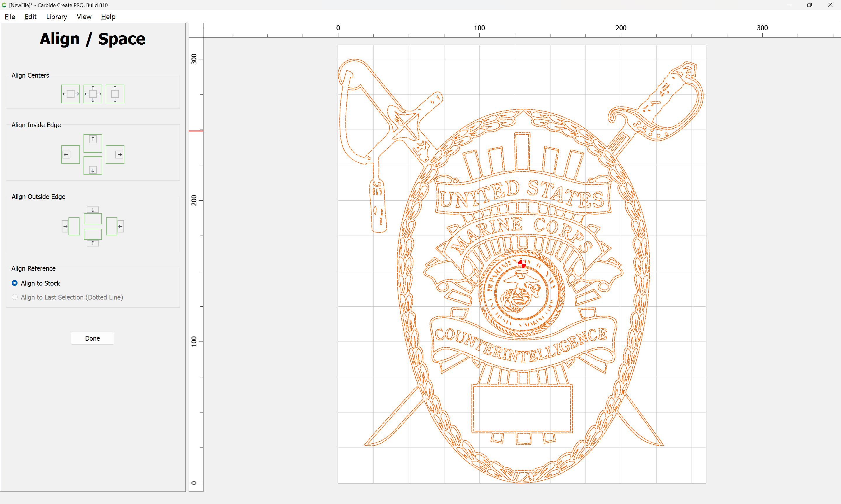Viewport: 841px width, 504px height.
Task: Align outside edge above stock
Action: pyautogui.click(x=93, y=215)
